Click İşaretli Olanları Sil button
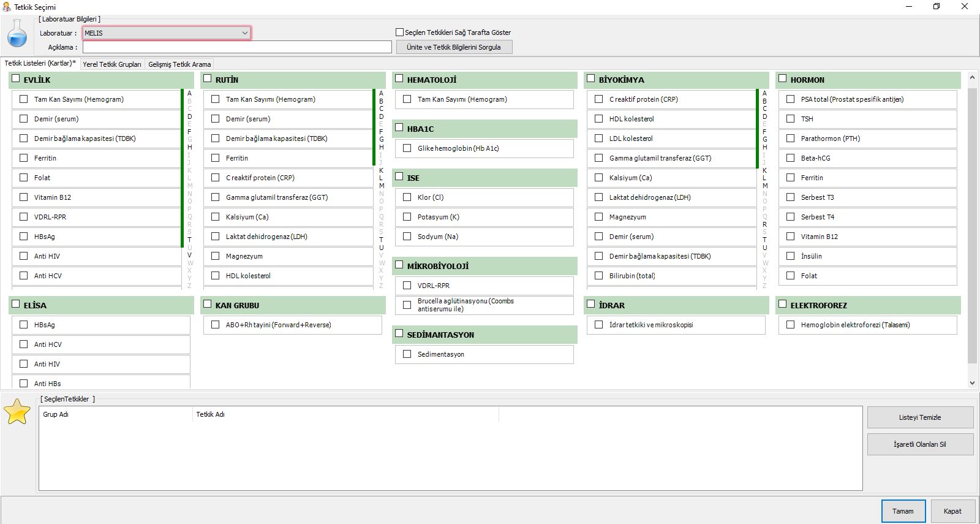The height and width of the screenshot is (524, 980). pyautogui.click(x=919, y=444)
